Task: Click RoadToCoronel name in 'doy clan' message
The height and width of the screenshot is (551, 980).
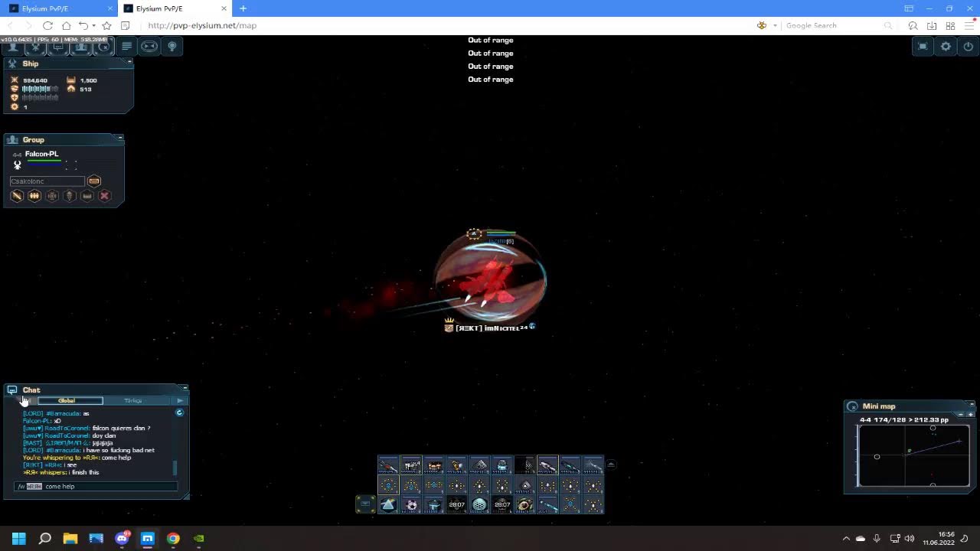Action: point(66,435)
